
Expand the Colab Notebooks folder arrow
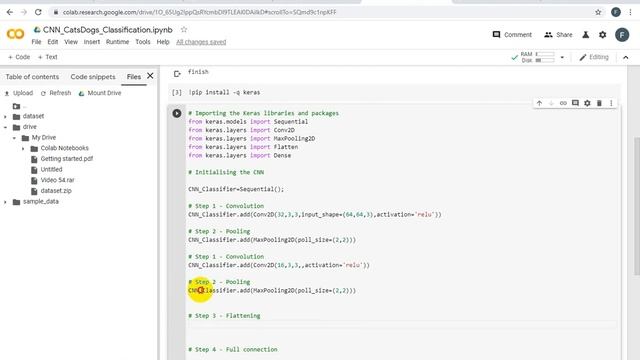tap(23, 149)
